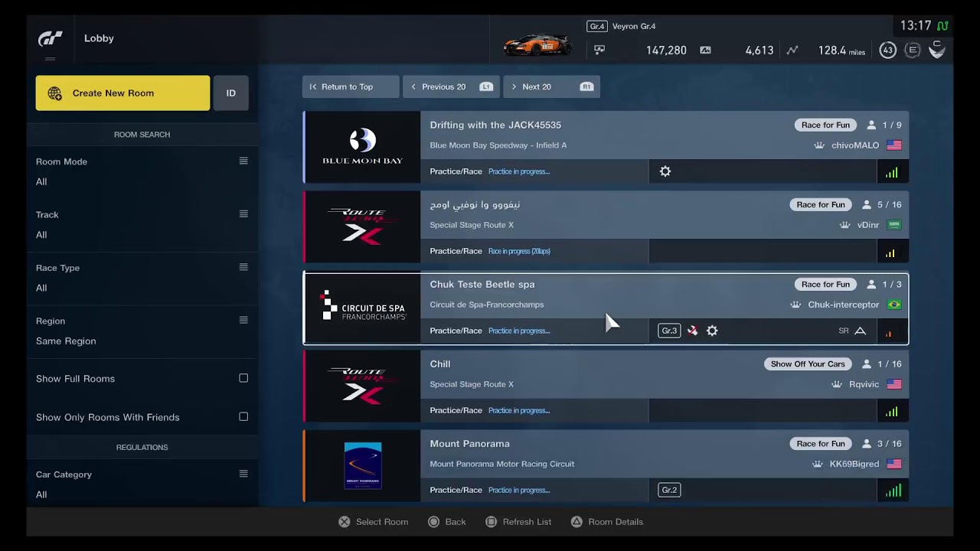This screenshot has height=551, width=980.
Task: Click the Gr.3 badge in Chuk Teste Beetle spa room
Action: pos(669,331)
